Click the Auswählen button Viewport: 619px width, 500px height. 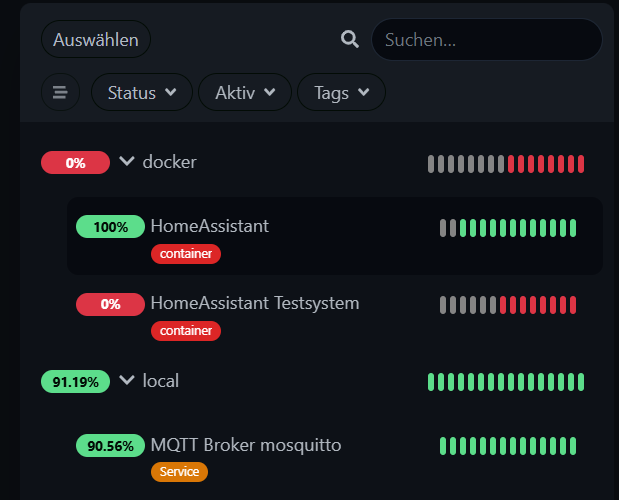point(96,40)
